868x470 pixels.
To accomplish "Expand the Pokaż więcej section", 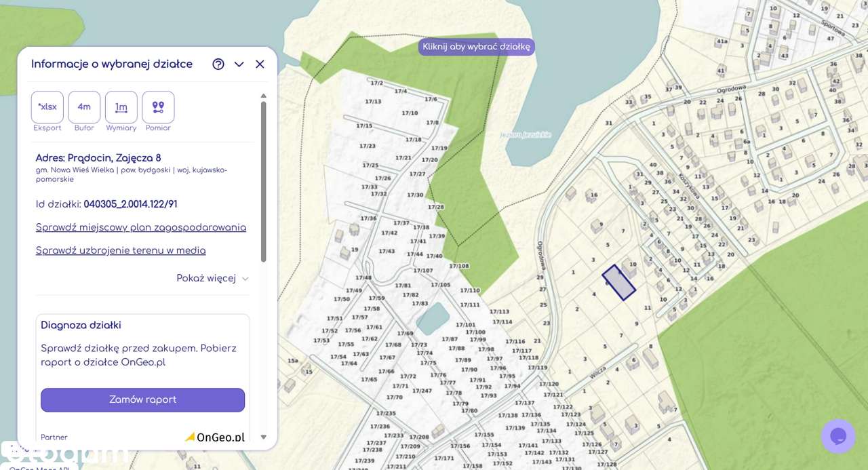I will [212, 278].
